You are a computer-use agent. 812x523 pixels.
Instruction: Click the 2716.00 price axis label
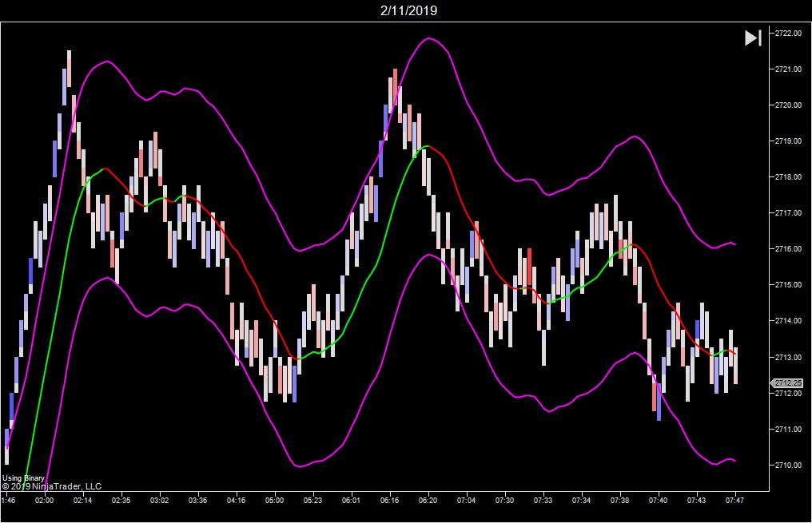tap(788, 249)
